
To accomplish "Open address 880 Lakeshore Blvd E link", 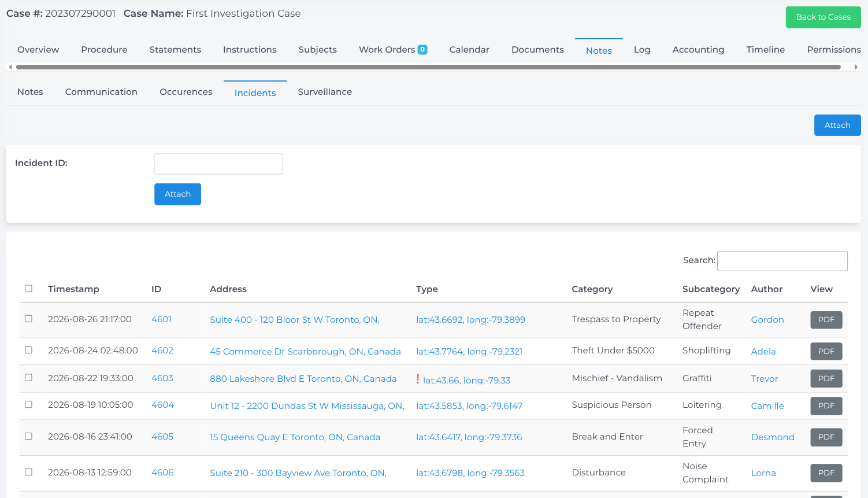I will (303, 379).
